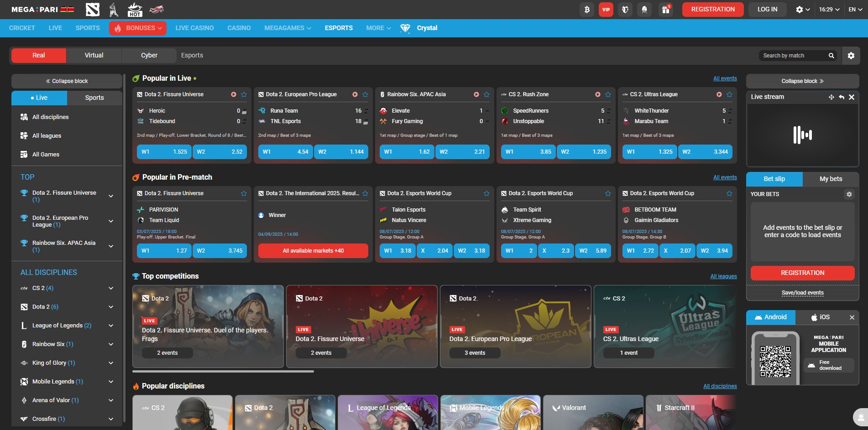Switch sidebar from Live to Sports

[x=94, y=98]
